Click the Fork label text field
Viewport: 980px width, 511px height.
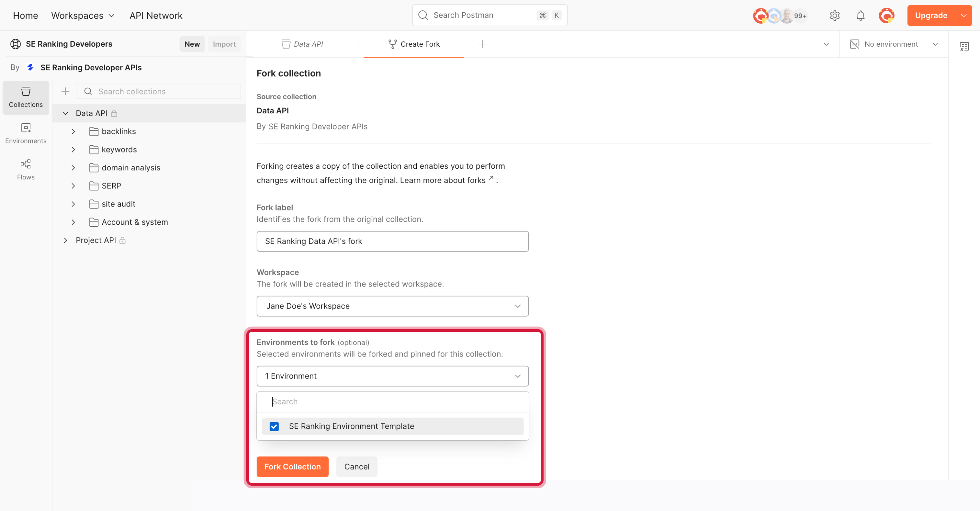click(392, 241)
